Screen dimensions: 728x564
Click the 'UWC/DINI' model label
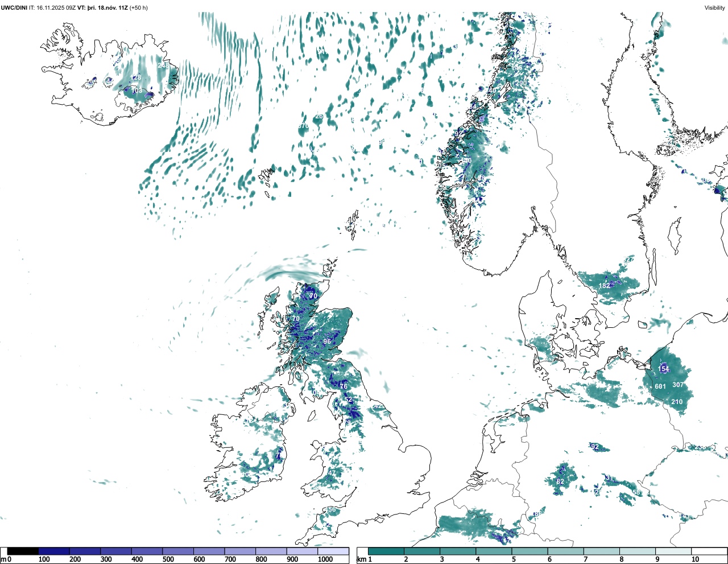click(14, 7)
